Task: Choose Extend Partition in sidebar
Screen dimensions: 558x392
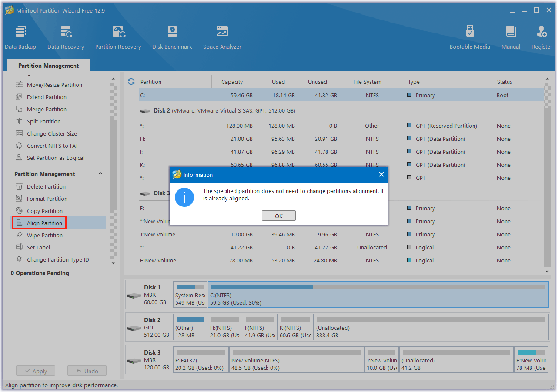Action: (47, 97)
